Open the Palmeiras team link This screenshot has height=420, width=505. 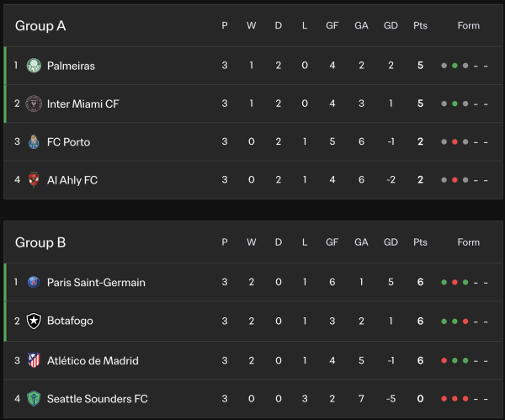[x=71, y=65]
